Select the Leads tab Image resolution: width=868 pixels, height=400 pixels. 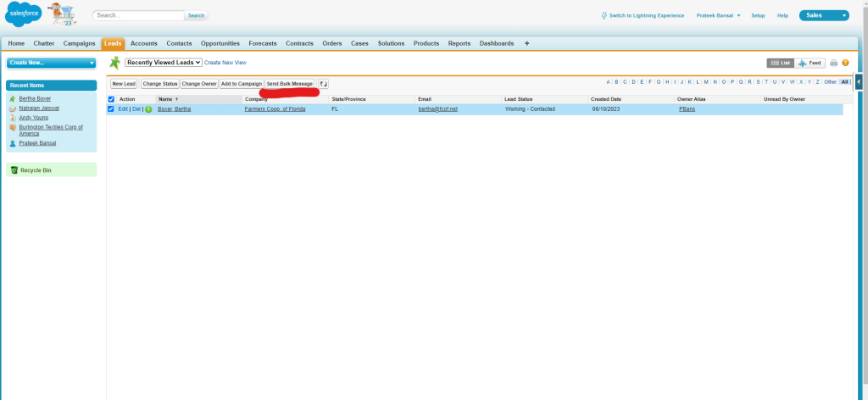coord(113,43)
